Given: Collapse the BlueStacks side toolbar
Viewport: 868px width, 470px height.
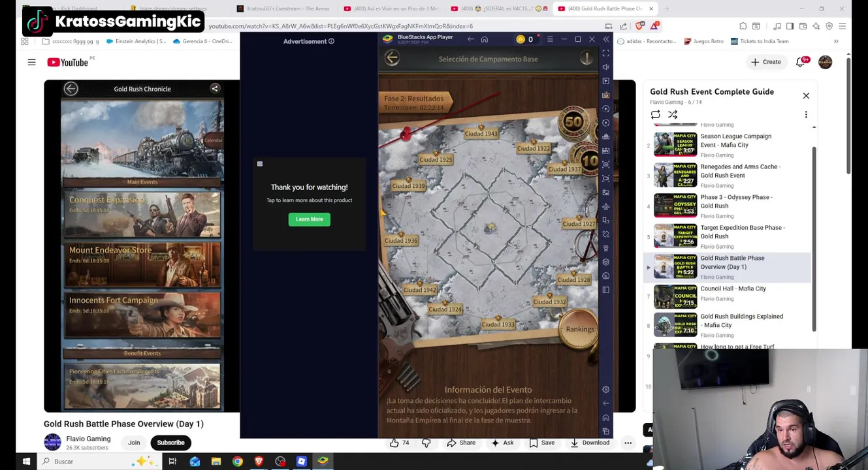Looking at the screenshot, I should pos(606,40).
